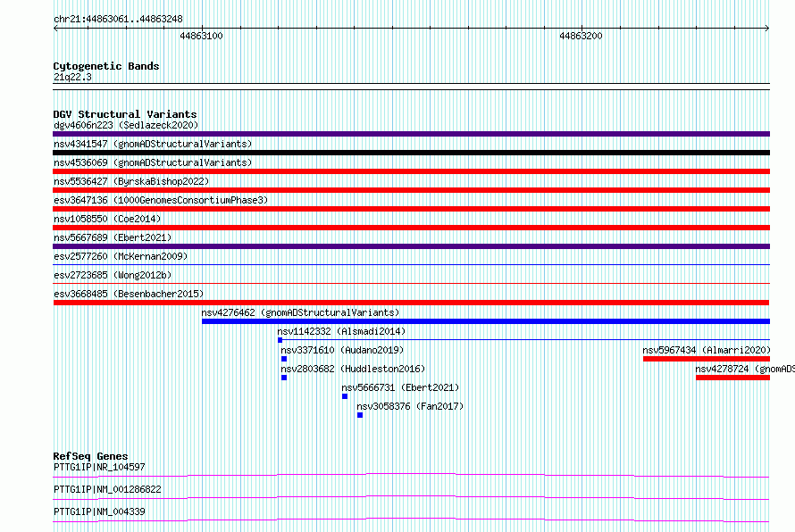The image size is (795, 532).
Task: Click the nsv4278724 variant label
Action: click(x=745, y=369)
